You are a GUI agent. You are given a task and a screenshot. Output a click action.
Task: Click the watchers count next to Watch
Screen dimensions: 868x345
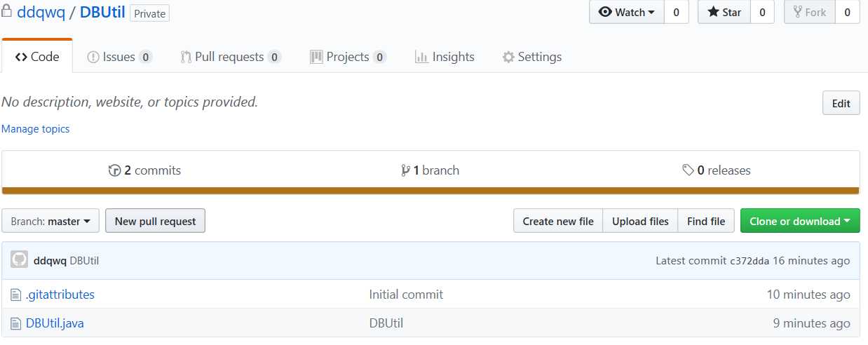click(x=676, y=12)
